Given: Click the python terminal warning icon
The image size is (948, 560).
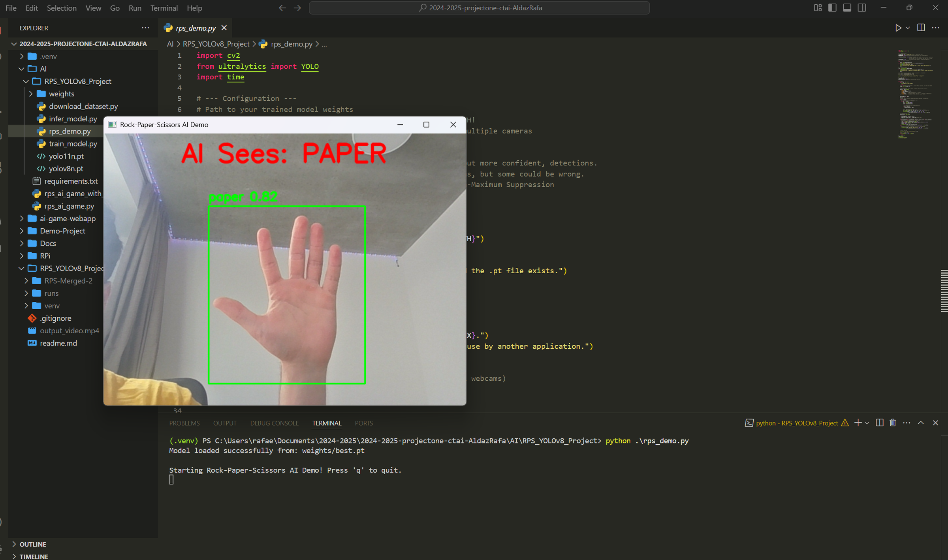Looking at the screenshot, I should click(845, 423).
